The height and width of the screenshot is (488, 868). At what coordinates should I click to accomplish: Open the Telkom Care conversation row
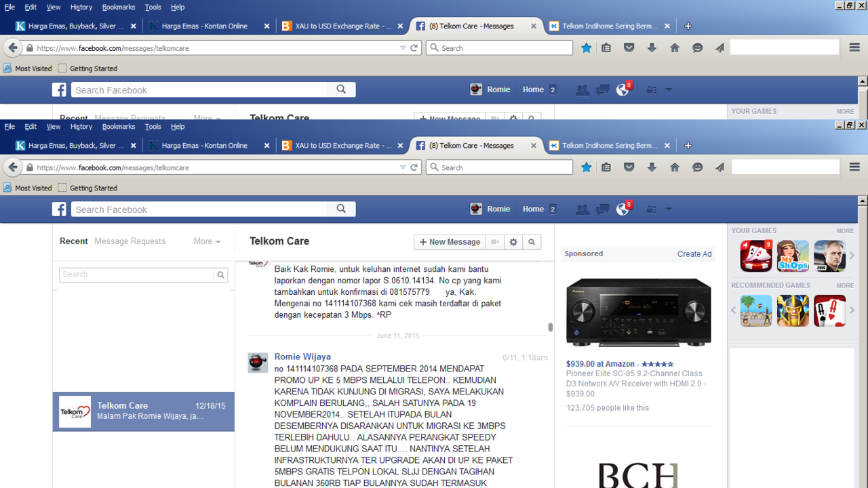(144, 411)
